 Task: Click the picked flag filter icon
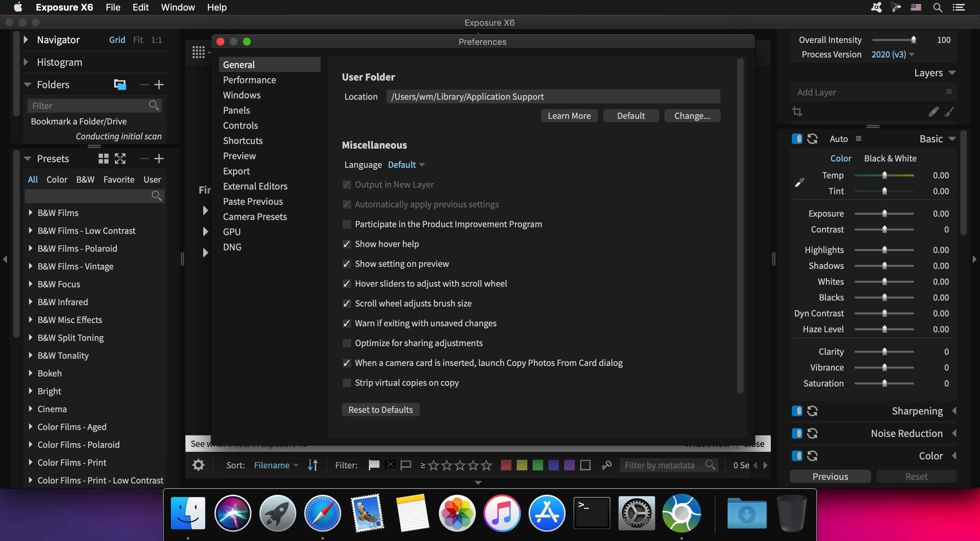pyautogui.click(x=374, y=465)
